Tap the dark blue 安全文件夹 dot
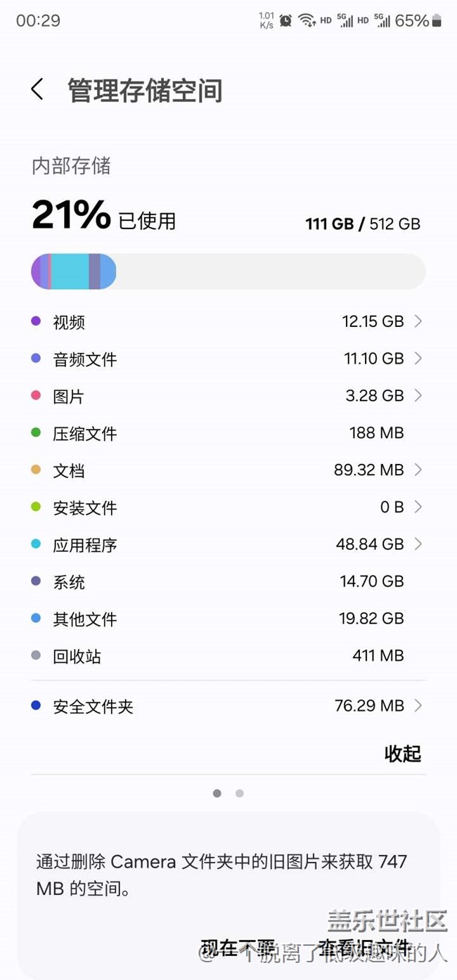Viewport: 457px width, 980px height. tap(36, 705)
